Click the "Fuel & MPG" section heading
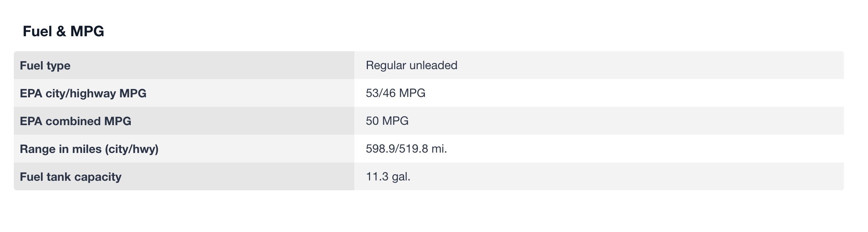Viewport: 868px width, 232px height. (x=63, y=31)
